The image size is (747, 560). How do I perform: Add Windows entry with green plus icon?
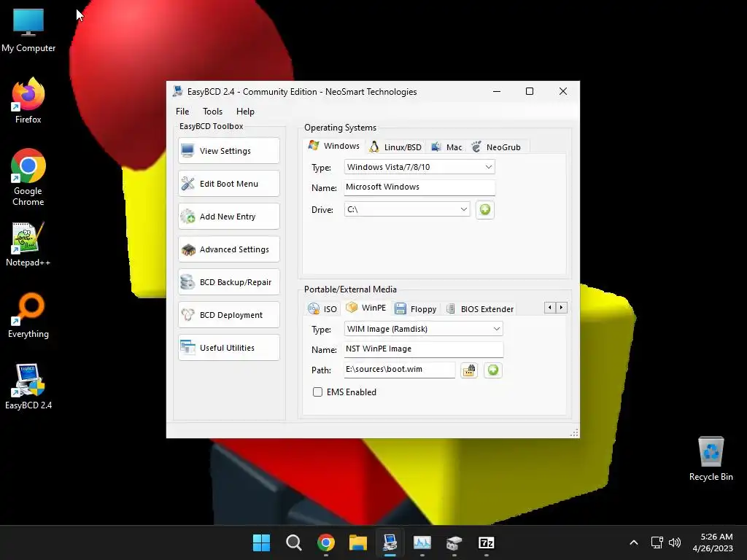coord(485,209)
